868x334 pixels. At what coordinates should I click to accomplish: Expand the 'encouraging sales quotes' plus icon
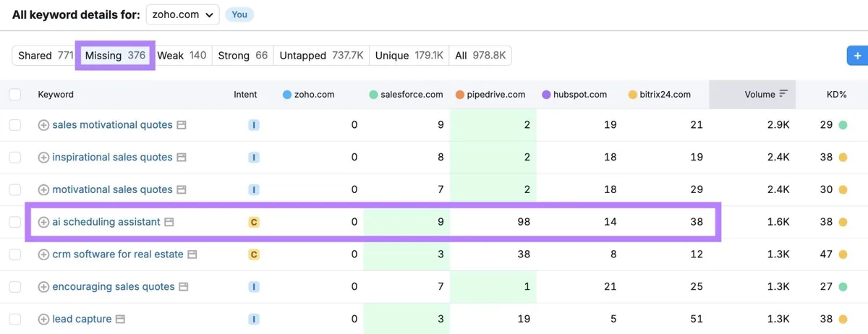[43, 287]
